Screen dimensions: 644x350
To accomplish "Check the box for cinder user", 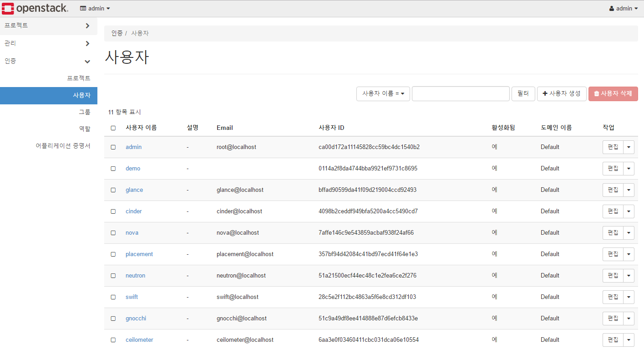I will click(x=113, y=211).
